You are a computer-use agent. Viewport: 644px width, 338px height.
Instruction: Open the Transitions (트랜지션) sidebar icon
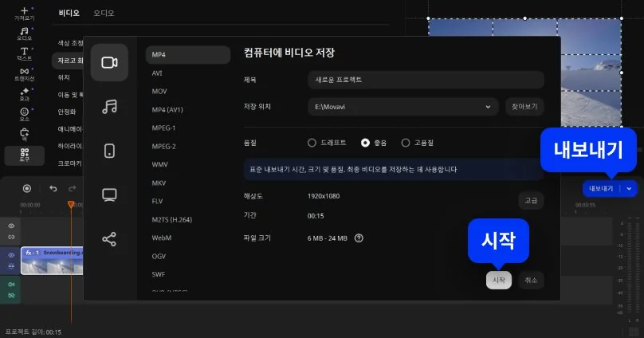click(24, 74)
